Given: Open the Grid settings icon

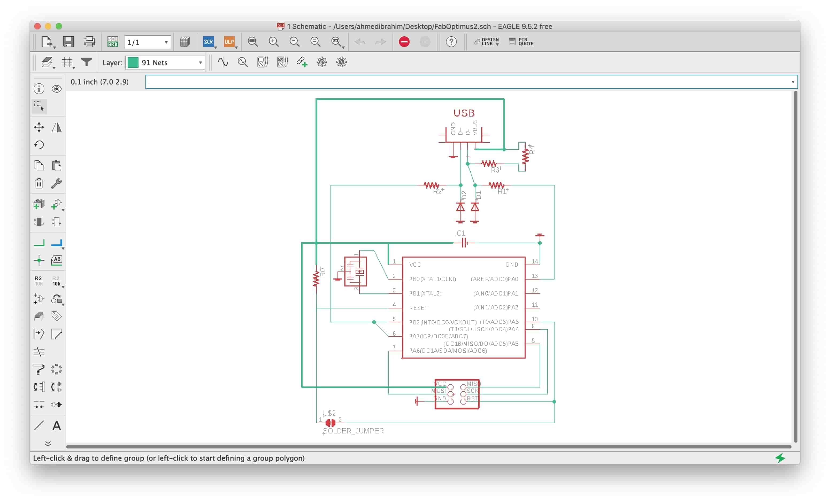Looking at the screenshot, I should point(67,62).
